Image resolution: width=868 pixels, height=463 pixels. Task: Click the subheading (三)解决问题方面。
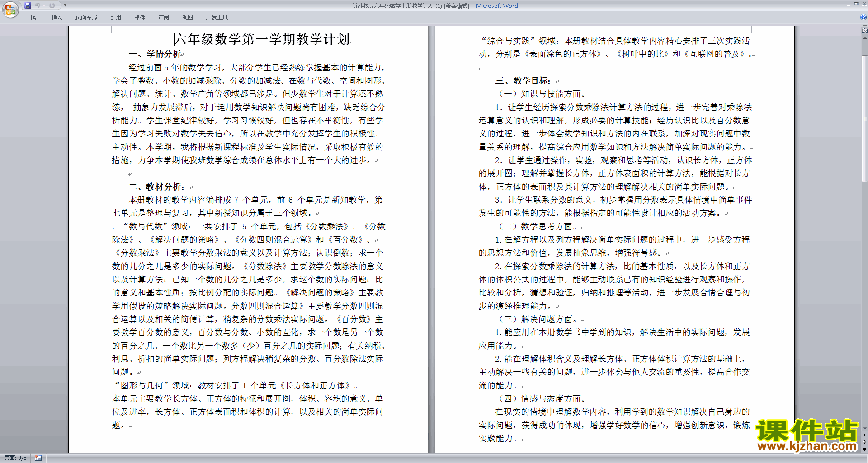pos(537,319)
